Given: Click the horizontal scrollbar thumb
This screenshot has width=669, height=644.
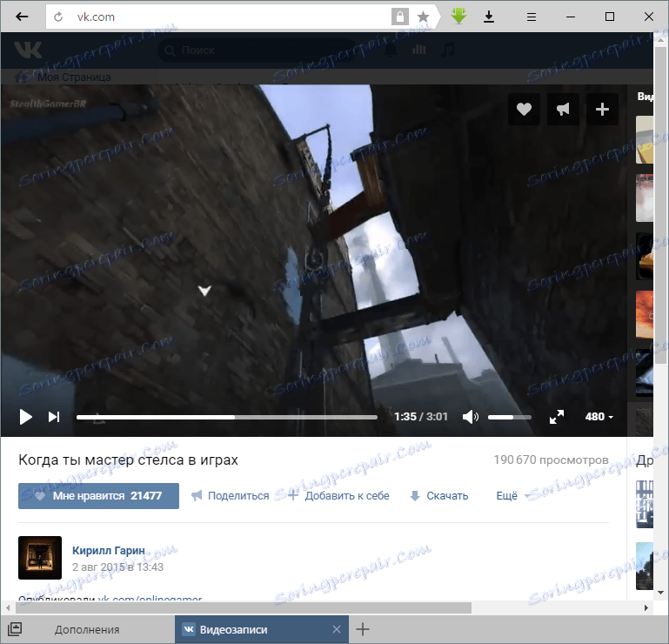Looking at the screenshot, I should (244, 607).
